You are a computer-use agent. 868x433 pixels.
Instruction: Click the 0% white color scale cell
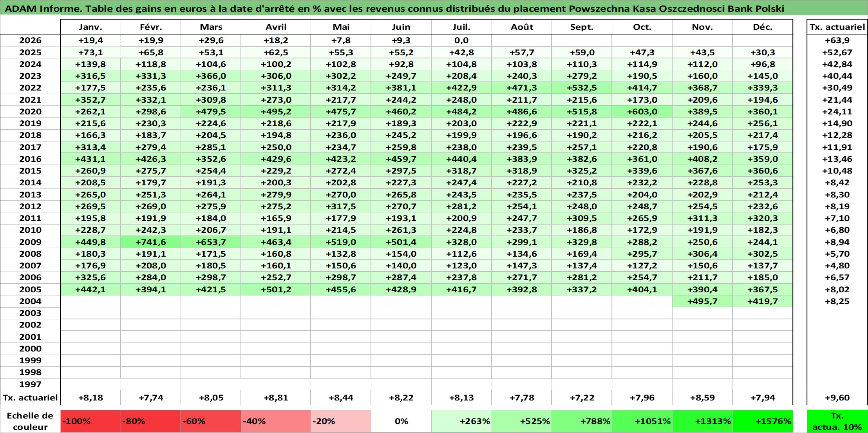[401, 421]
